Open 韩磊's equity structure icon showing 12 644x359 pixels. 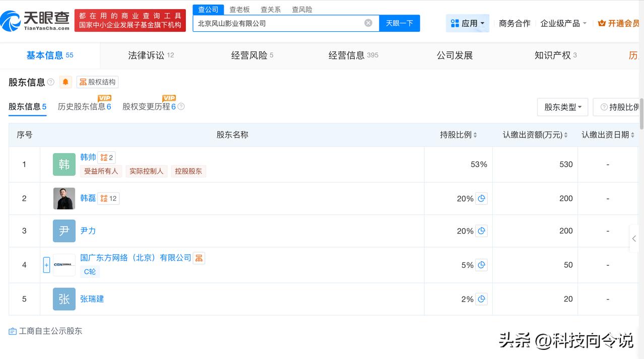108,198
